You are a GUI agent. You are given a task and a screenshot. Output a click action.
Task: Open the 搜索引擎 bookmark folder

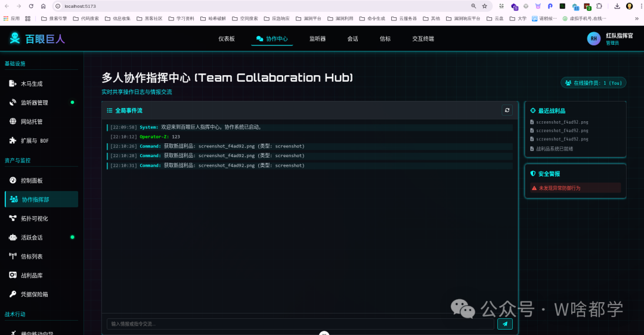(54, 19)
